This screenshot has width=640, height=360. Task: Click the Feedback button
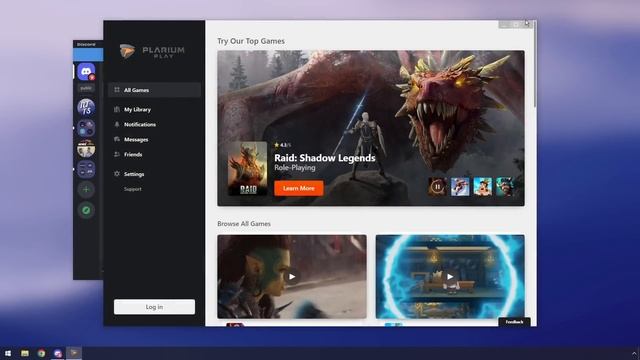pos(514,322)
